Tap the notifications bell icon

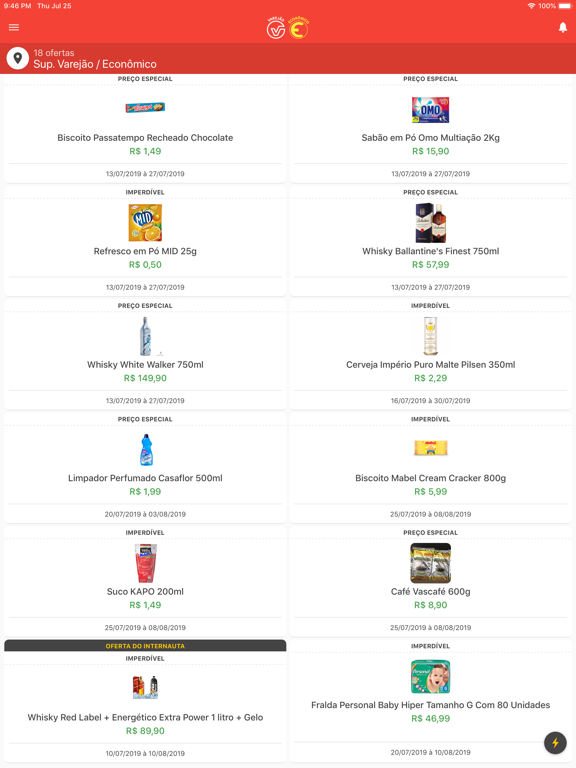[563, 27]
